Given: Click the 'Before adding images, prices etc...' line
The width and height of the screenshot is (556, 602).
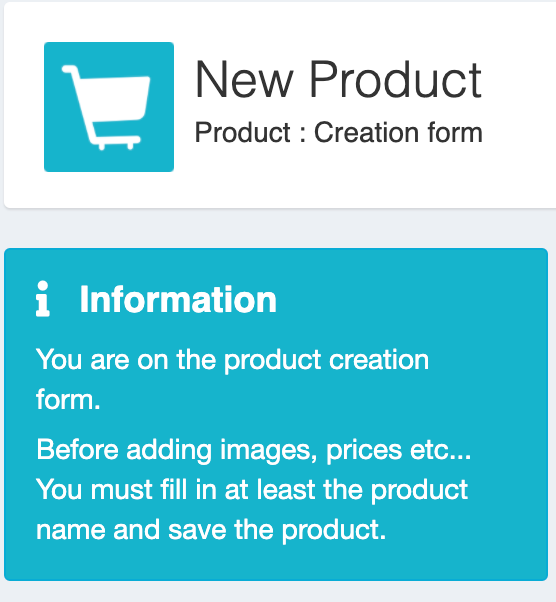Looking at the screenshot, I should 254,450.
